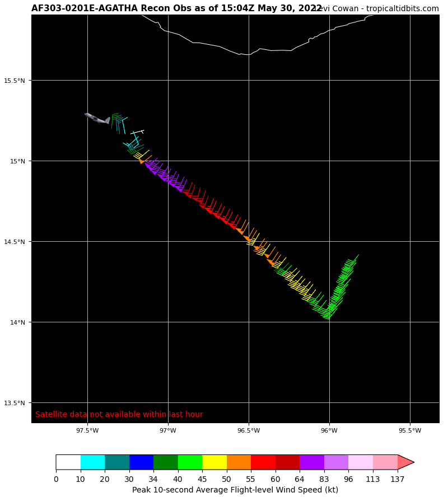Screen dimensions: 448x497
Task: Click the colorbar arrow tip above 137 kt
Action: pyautogui.click(x=406, y=462)
